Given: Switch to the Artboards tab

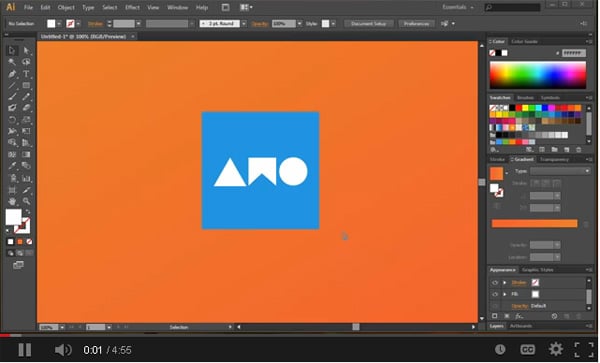Looking at the screenshot, I should coord(521,326).
